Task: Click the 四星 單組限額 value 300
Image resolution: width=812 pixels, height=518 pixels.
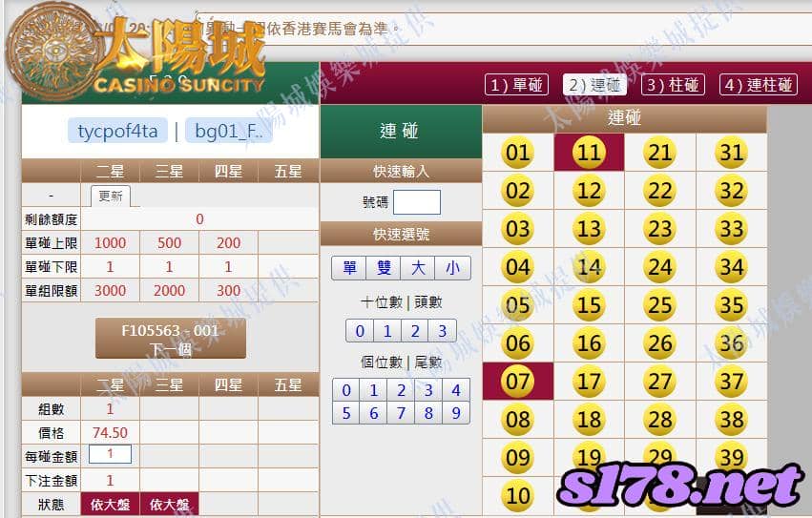Action: pyautogui.click(x=228, y=291)
